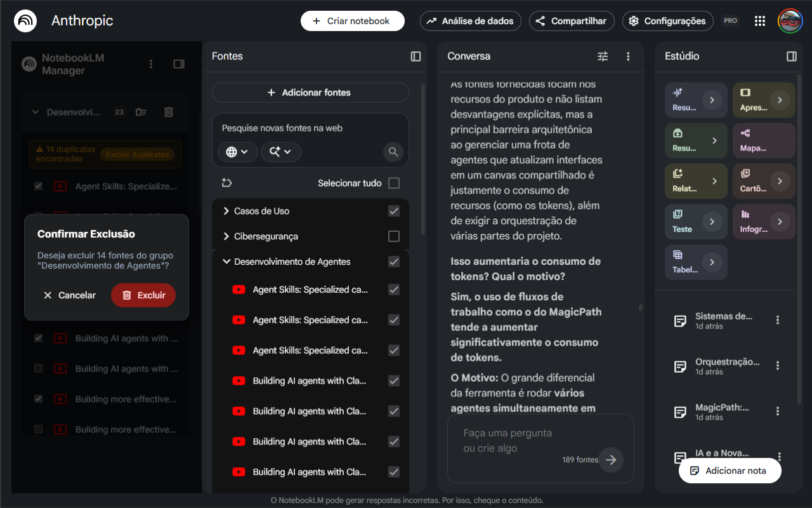
Task: Collapse the Desenvolvimento de Agentes group
Action: click(226, 262)
